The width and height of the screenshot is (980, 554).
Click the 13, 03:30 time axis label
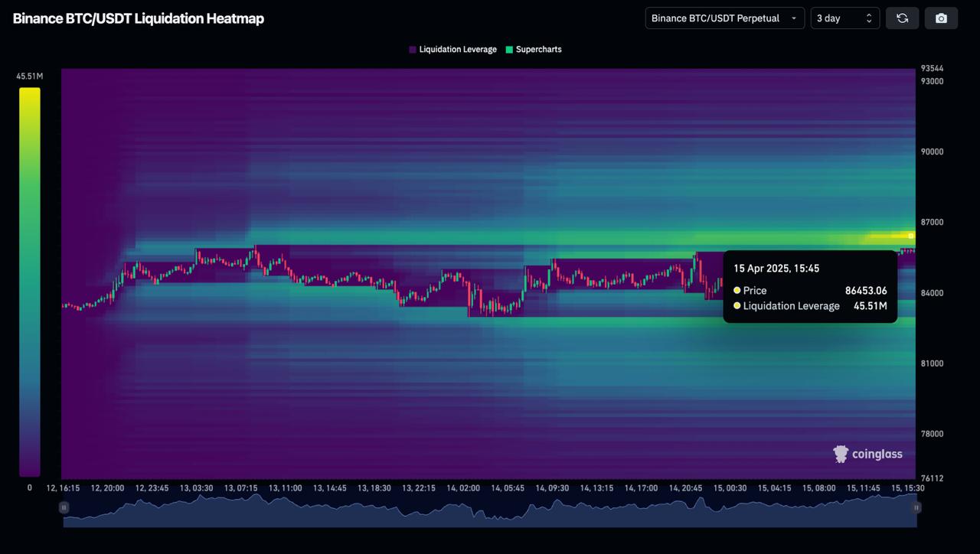click(196, 487)
